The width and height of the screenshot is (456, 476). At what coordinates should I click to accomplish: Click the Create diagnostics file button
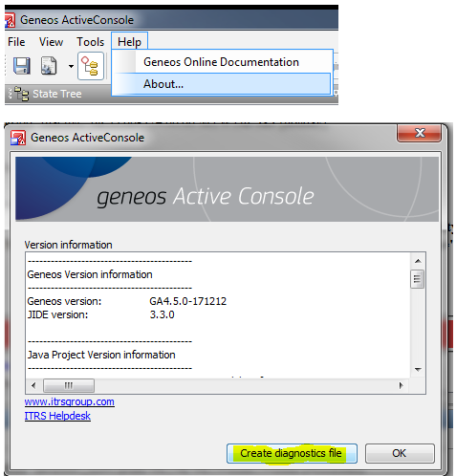[x=292, y=453]
